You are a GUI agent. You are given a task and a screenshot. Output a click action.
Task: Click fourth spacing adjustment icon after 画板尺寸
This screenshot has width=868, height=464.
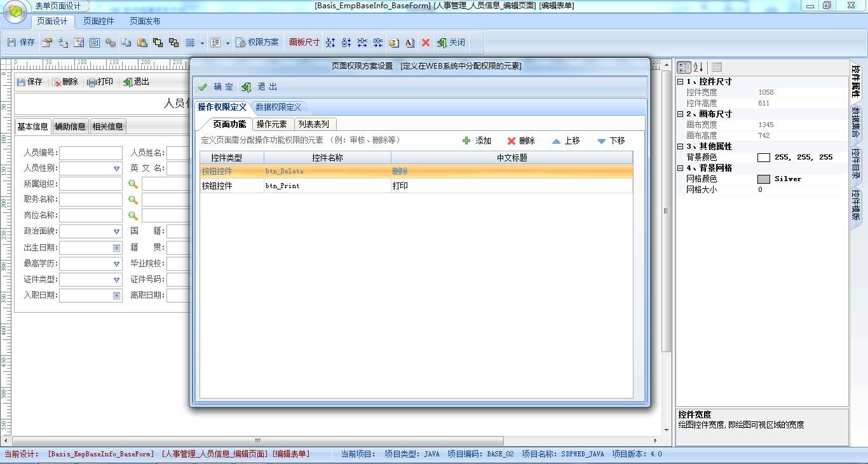click(x=378, y=43)
